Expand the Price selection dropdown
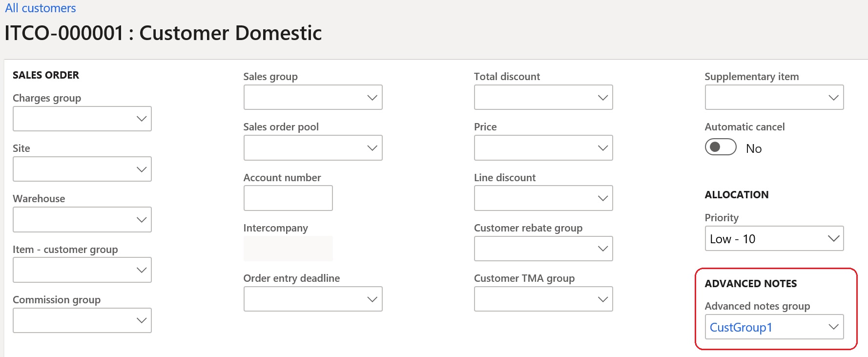This screenshot has width=868, height=357. pyautogui.click(x=602, y=147)
